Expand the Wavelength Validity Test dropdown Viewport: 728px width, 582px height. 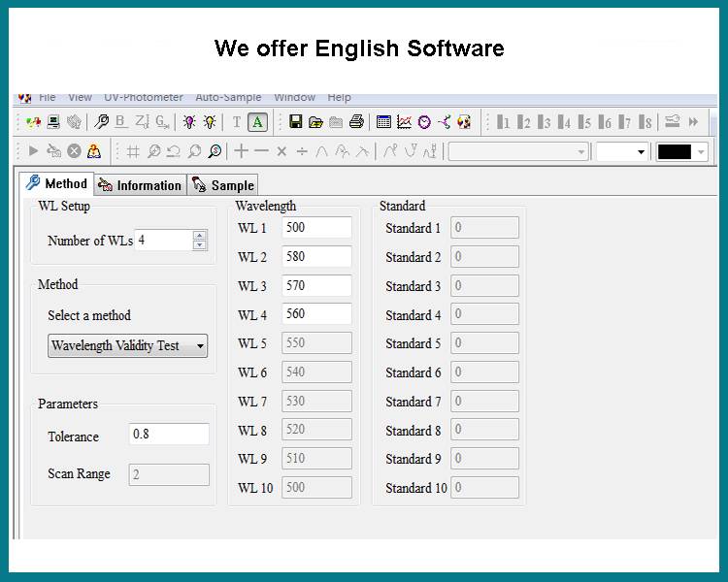tap(200, 346)
